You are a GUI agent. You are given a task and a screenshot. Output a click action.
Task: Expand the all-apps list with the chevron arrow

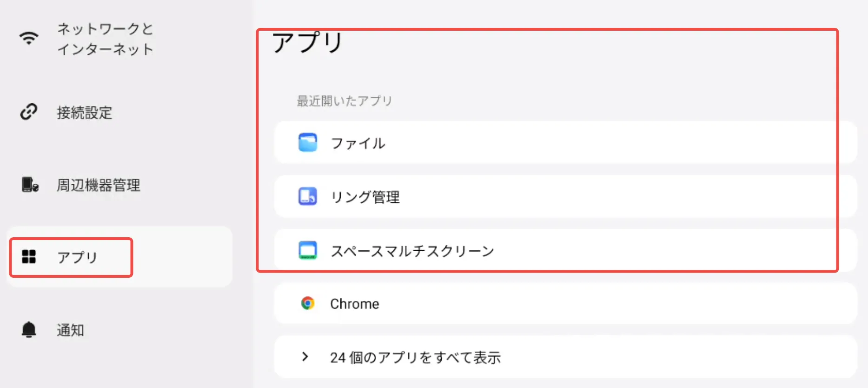(x=305, y=357)
